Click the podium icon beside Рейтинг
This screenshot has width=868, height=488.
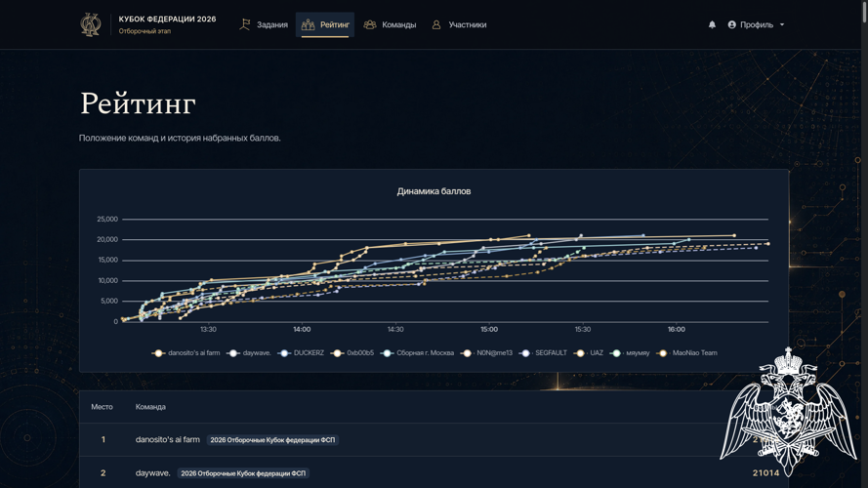308,25
